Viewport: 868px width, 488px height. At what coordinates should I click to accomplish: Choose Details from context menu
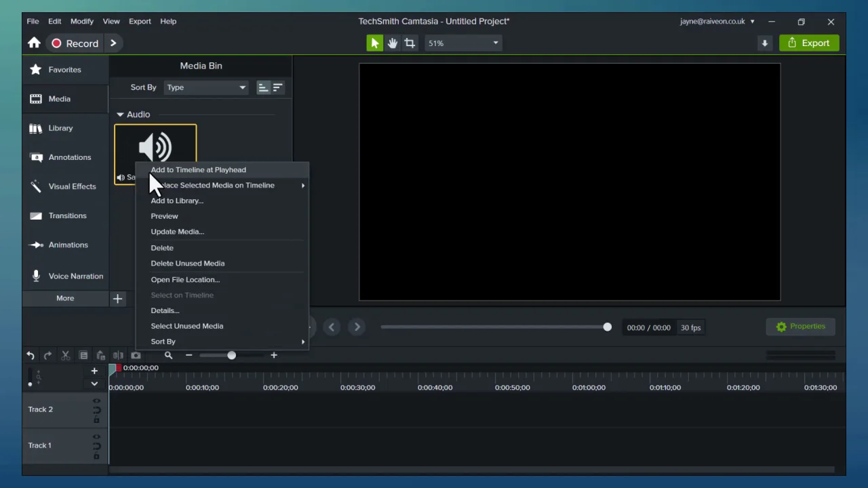pyautogui.click(x=222, y=310)
